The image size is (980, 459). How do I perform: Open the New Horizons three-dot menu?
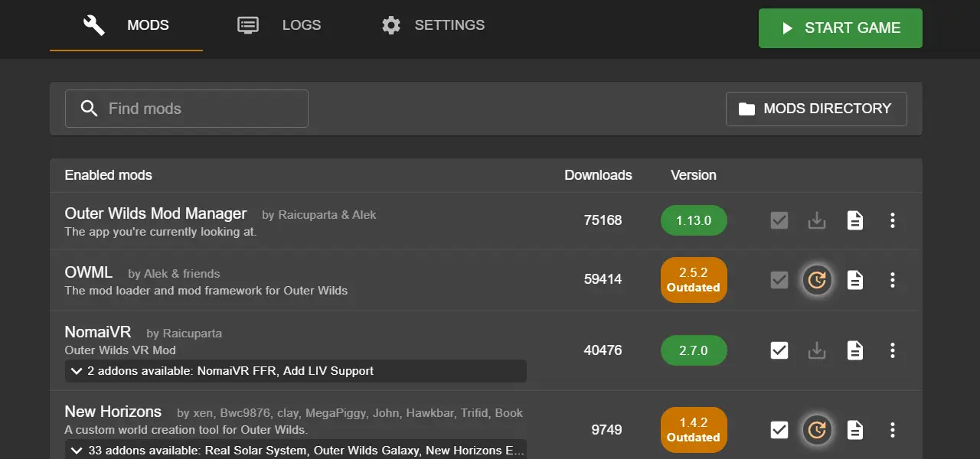coord(892,430)
